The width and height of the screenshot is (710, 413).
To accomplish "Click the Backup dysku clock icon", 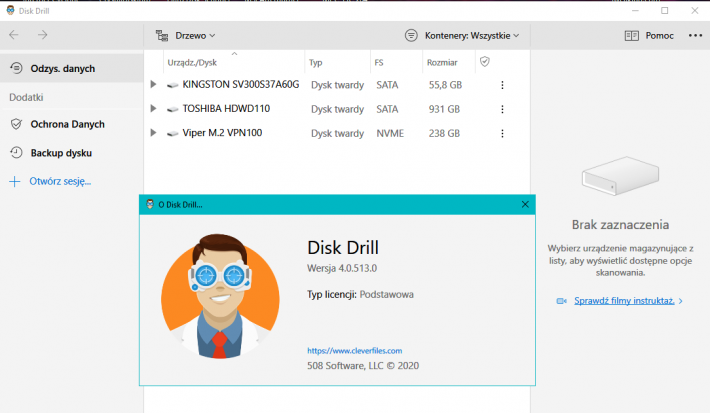I will click(16, 153).
